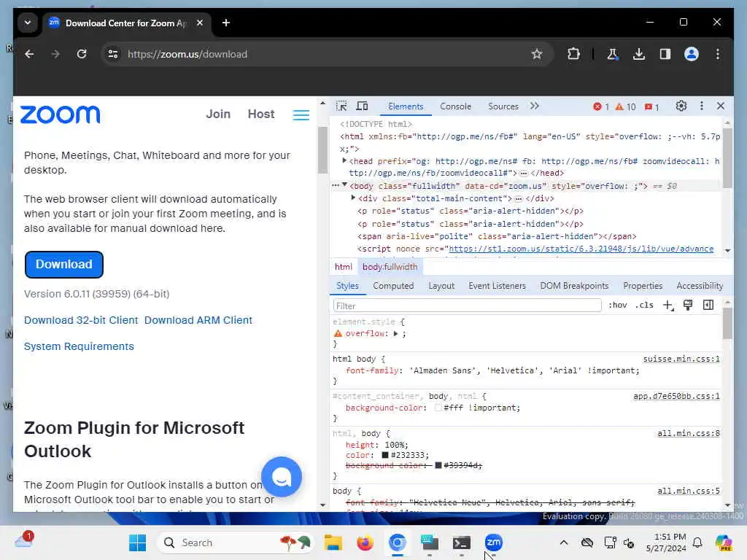Viewport: 747px width, 560px height.
Task: Open the Download 32-bit Client link
Action: pyautogui.click(x=81, y=320)
